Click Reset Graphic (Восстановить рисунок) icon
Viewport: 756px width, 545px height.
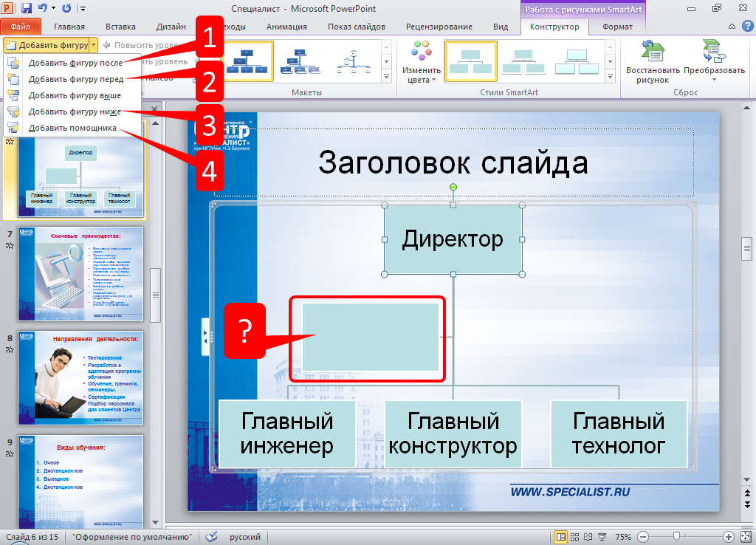pyautogui.click(x=653, y=61)
